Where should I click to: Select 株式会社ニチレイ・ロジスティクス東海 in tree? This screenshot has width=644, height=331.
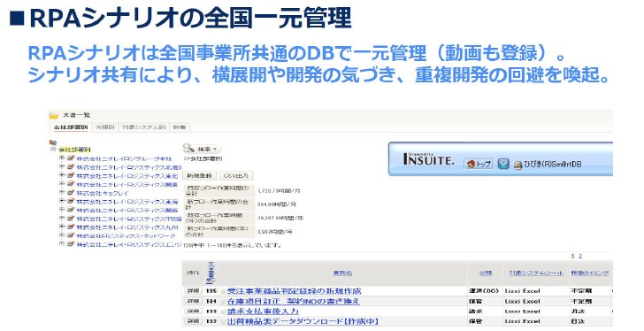point(126,202)
